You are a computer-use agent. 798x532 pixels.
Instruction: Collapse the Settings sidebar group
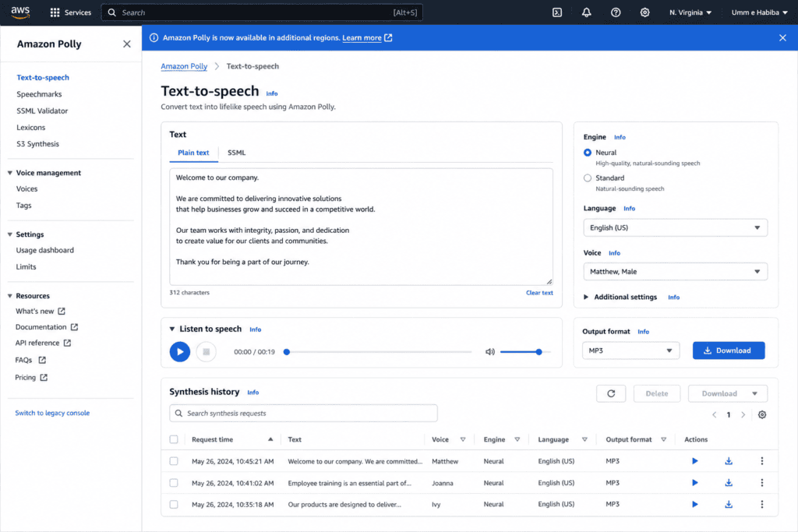tap(9, 234)
